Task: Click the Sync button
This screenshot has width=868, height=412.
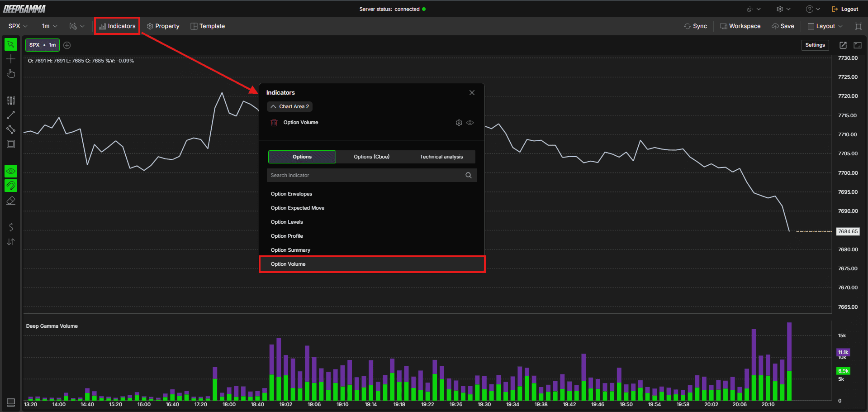Action: click(x=695, y=26)
